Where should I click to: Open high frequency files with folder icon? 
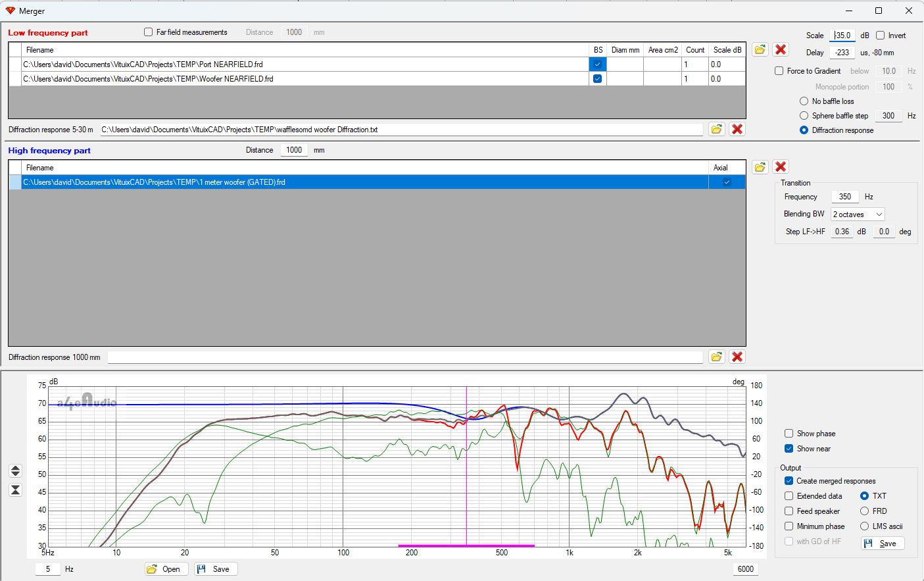click(760, 167)
